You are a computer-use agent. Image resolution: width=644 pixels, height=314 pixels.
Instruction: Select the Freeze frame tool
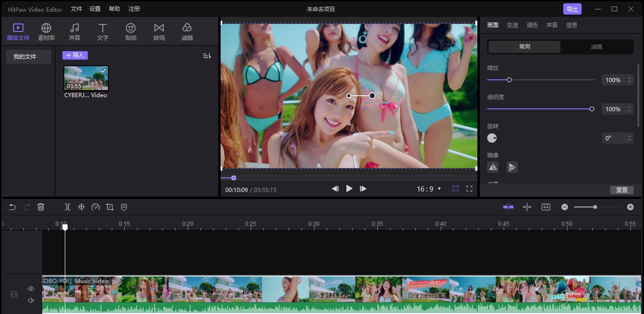point(81,207)
